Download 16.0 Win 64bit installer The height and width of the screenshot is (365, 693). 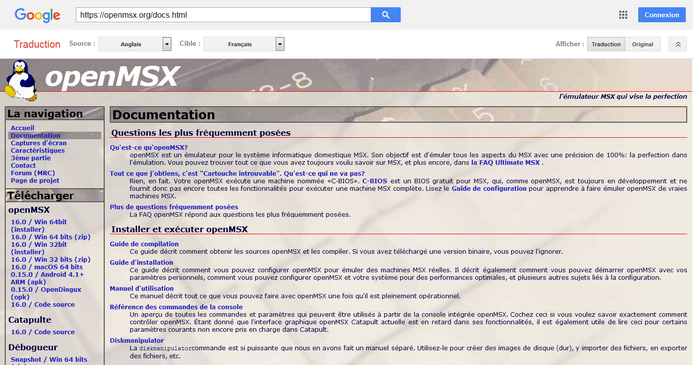[x=38, y=225]
